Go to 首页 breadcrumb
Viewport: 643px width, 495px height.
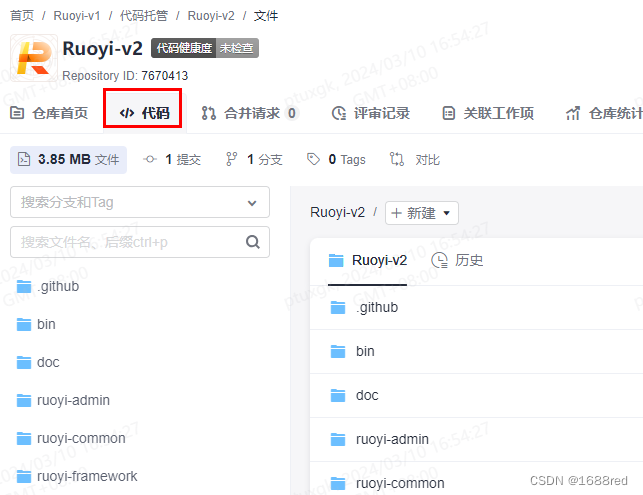pyautogui.click(x=22, y=16)
